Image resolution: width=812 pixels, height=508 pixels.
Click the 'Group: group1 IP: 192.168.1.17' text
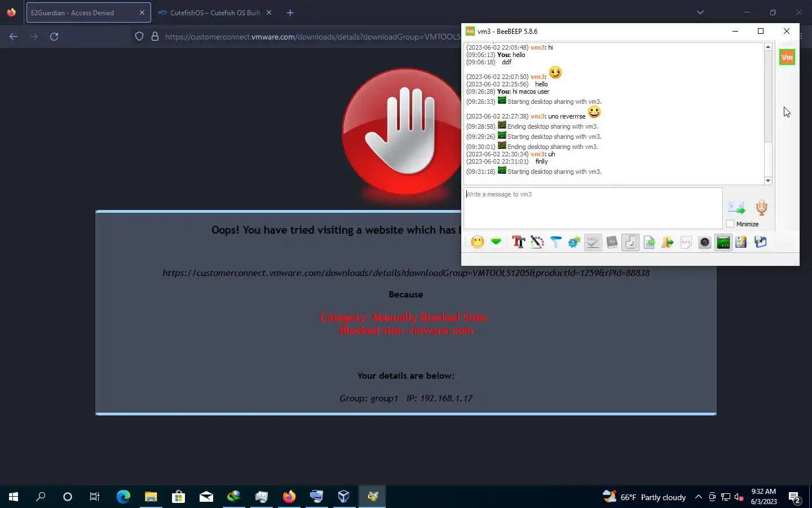[406, 398]
